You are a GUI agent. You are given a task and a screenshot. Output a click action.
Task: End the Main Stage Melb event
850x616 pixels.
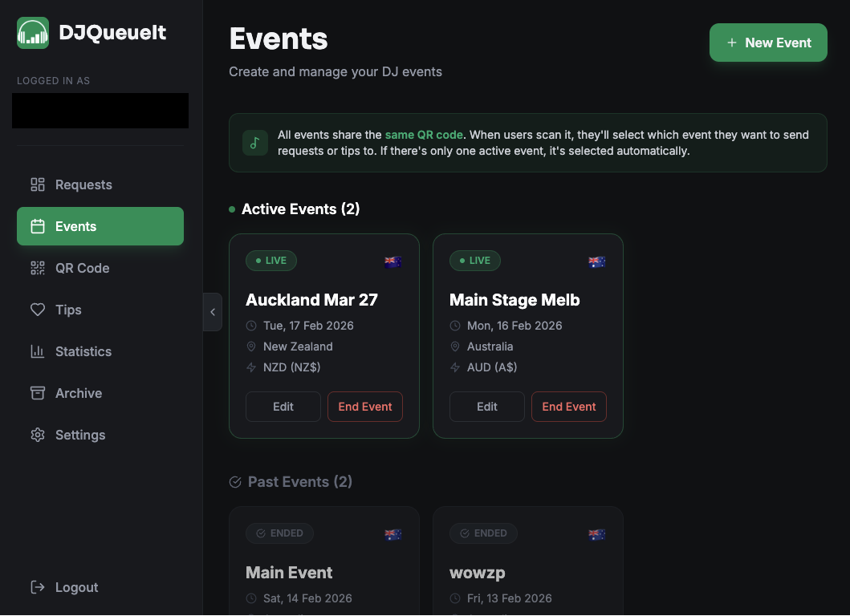(x=568, y=407)
